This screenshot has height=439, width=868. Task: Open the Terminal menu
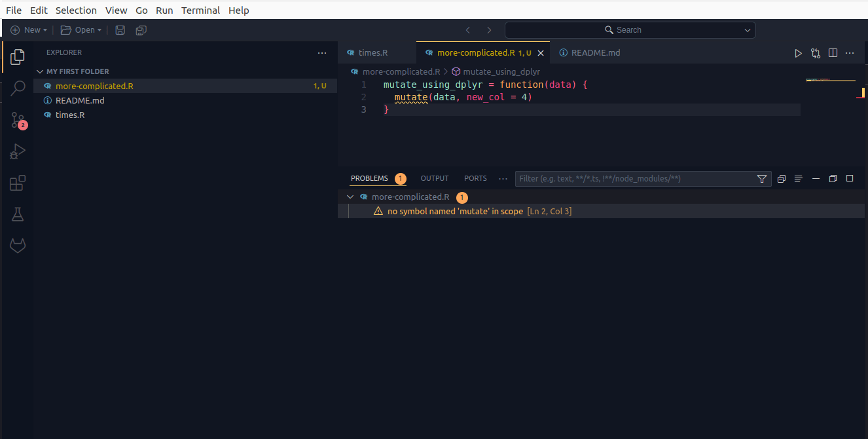(x=200, y=10)
